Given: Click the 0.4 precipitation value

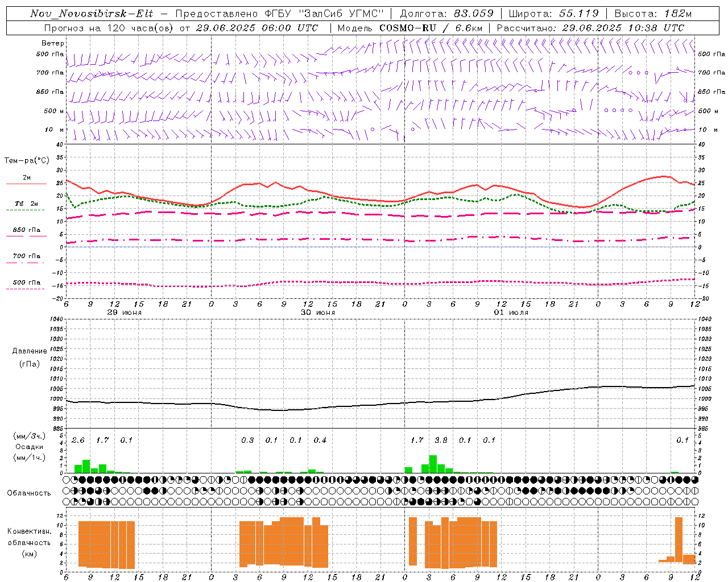Looking at the screenshot, I should (320, 440).
